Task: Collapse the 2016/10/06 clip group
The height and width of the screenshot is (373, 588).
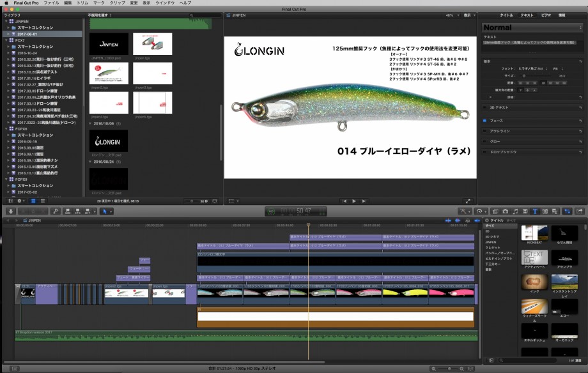Action: pos(90,123)
